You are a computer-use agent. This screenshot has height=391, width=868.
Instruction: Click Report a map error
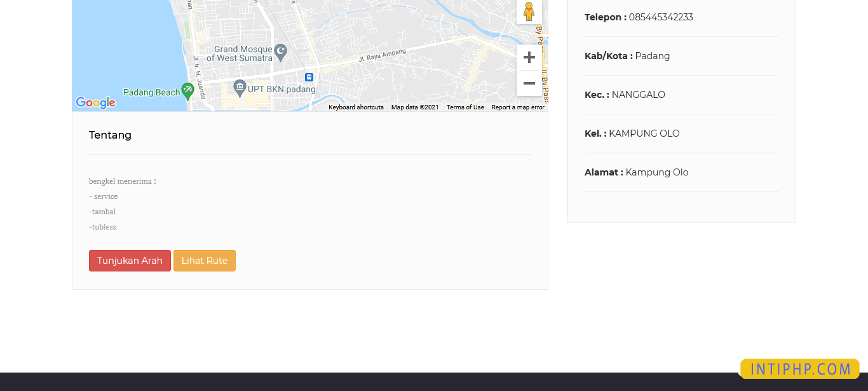[x=517, y=107]
